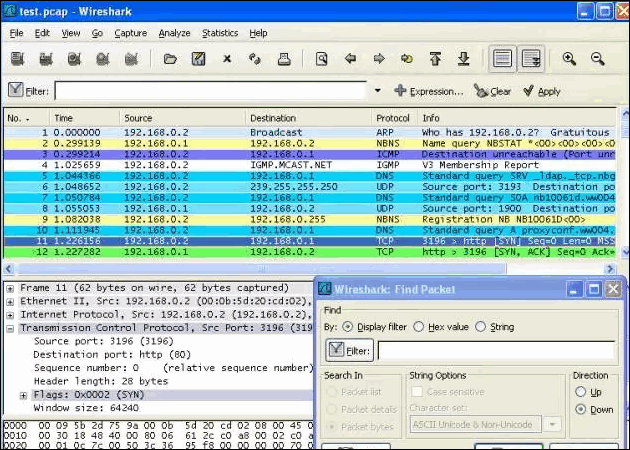Expand the Frame 11 tree node
Screen dimensions: 630x450
pyautogui.click(x=10, y=288)
